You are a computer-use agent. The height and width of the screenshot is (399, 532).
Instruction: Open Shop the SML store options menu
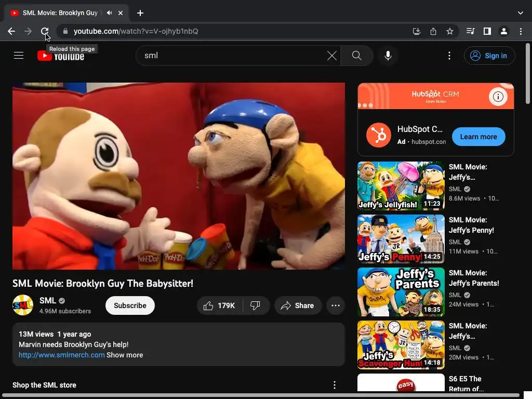[x=335, y=385]
